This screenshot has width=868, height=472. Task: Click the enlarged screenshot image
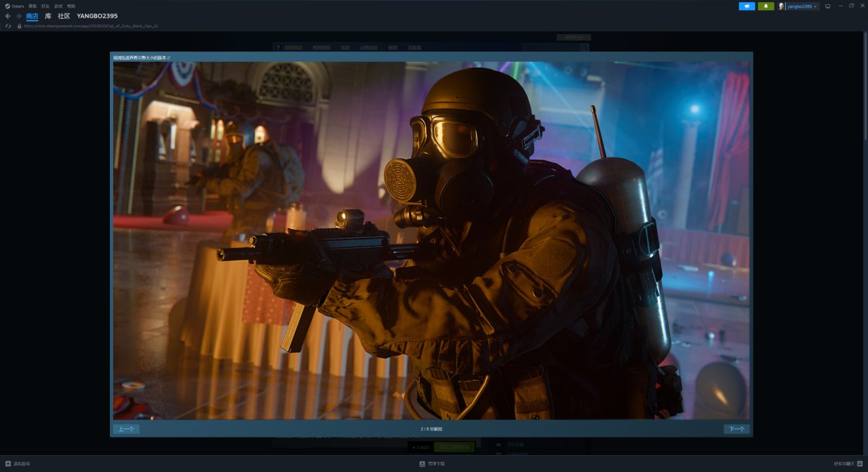click(x=431, y=240)
